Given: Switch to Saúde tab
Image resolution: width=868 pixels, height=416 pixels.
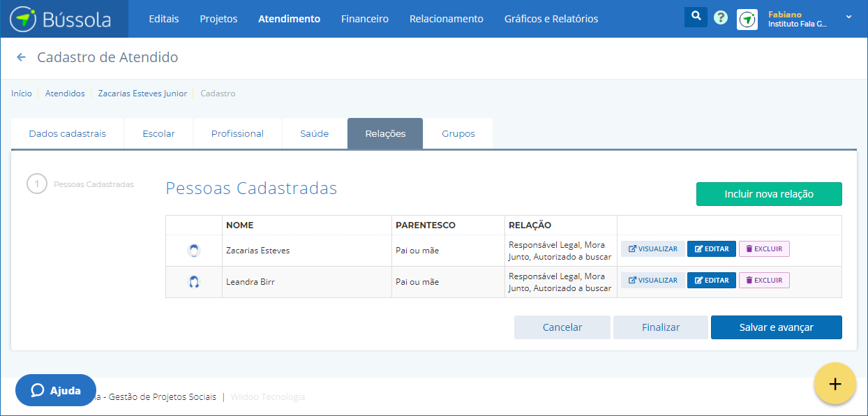Looking at the screenshot, I should pyautogui.click(x=315, y=133).
